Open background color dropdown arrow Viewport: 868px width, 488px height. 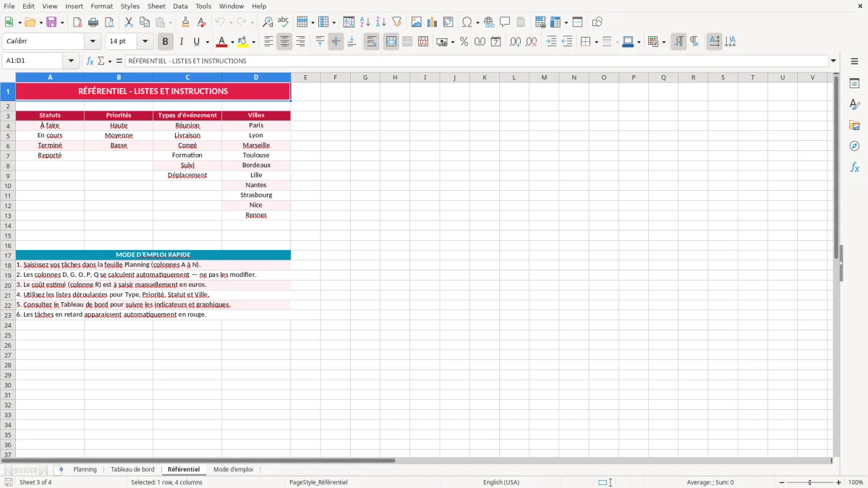(253, 42)
